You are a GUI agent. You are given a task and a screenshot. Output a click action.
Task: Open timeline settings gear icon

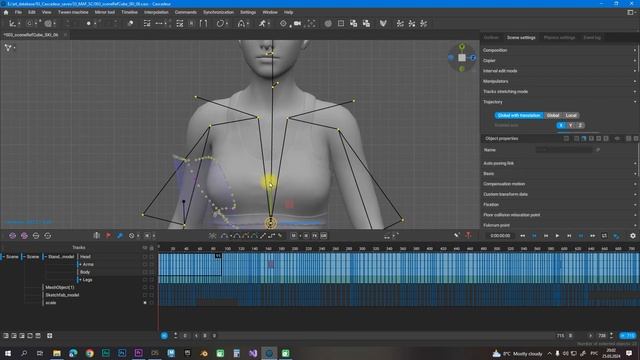633,236
